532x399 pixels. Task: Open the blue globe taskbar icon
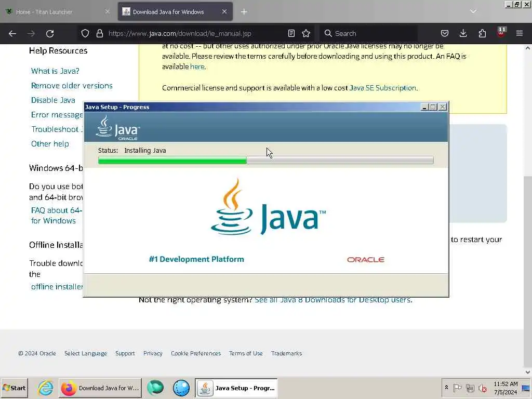181,388
